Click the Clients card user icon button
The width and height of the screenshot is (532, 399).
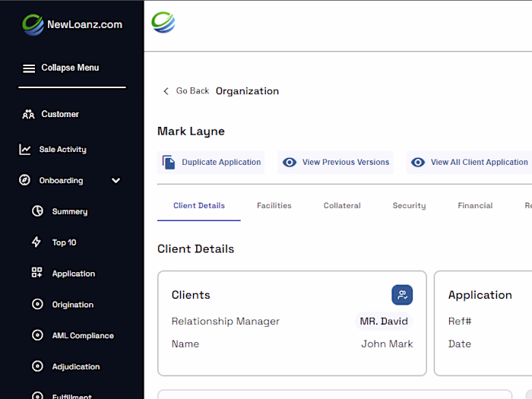[x=402, y=295]
